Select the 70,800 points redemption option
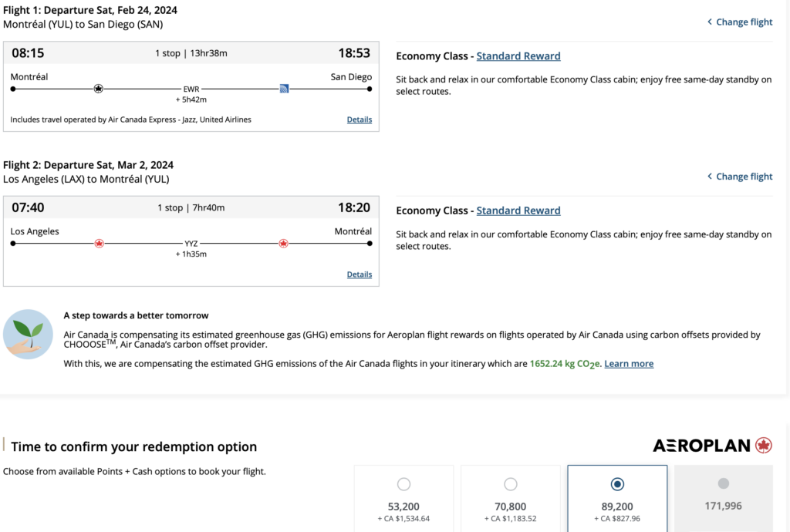 click(x=510, y=484)
